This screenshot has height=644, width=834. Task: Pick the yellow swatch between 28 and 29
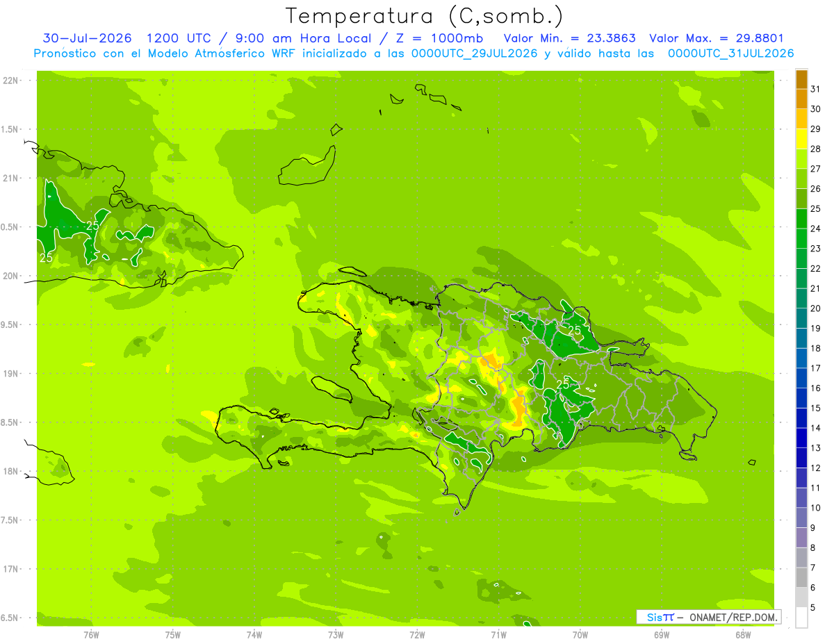pyautogui.click(x=801, y=139)
